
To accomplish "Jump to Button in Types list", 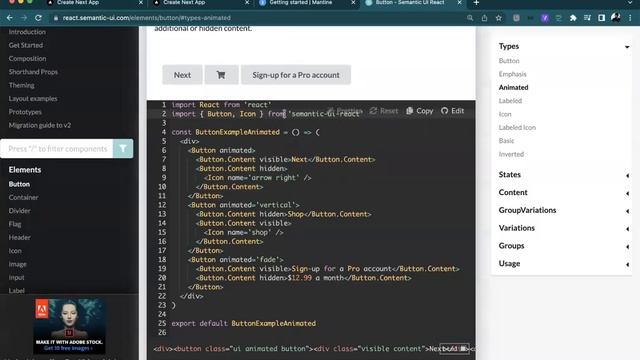I will tap(509, 61).
